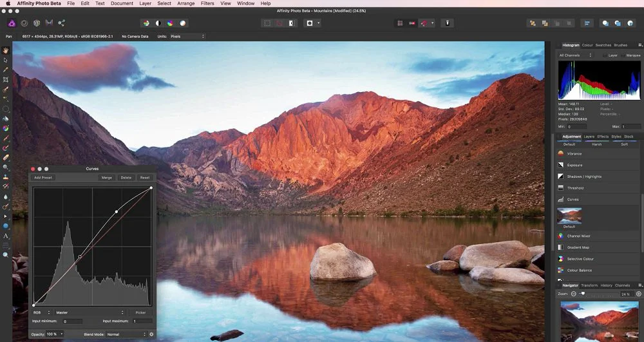Switch to the History tab
644x342 pixels.
(606, 285)
